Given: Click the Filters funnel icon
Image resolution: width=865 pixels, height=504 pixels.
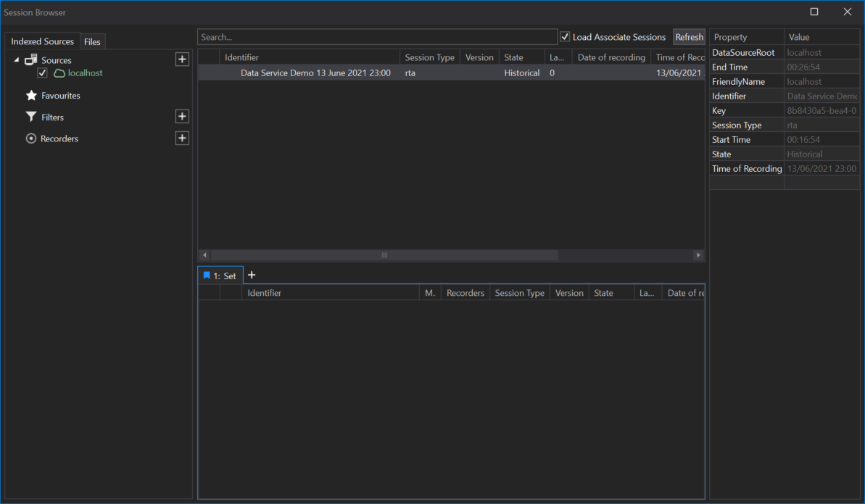Looking at the screenshot, I should [30, 117].
